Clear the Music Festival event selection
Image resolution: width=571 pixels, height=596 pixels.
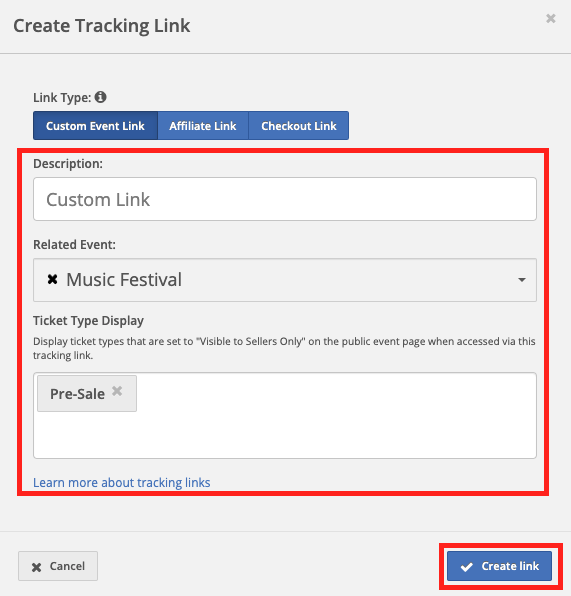coord(52,280)
